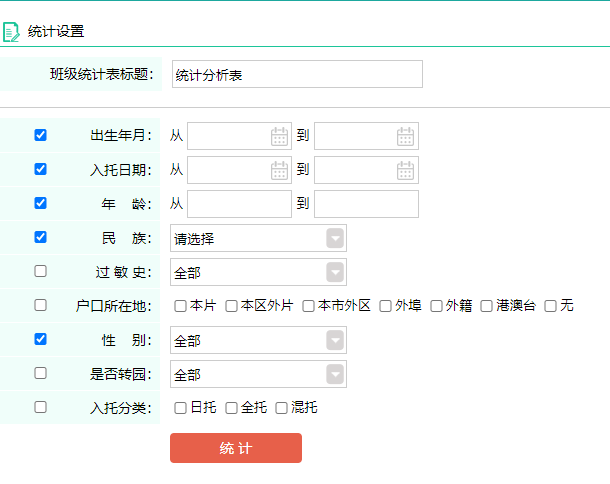Viewport: 610px width, 484px height.
Task: Click the 年龄 从 input field
Action: pos(239,204)
